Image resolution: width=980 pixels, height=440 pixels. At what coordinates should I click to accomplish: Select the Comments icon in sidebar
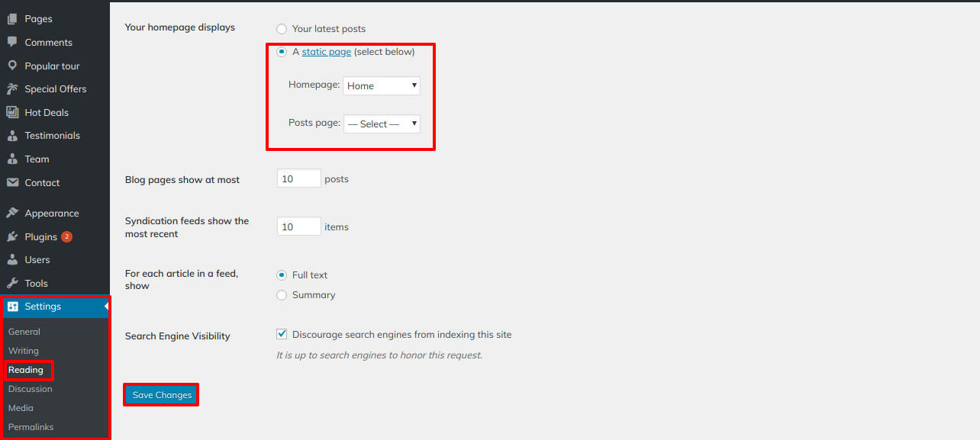point(12,42)
